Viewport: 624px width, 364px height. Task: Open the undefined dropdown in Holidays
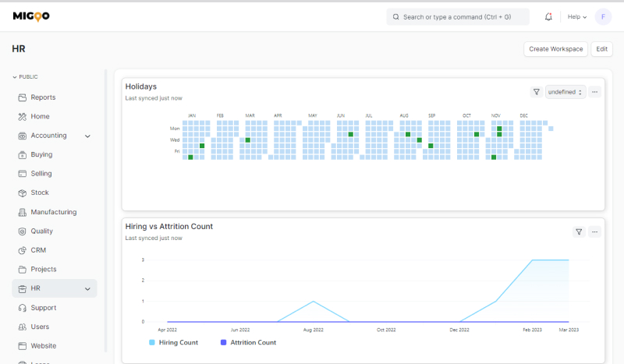tap(565, 92)
